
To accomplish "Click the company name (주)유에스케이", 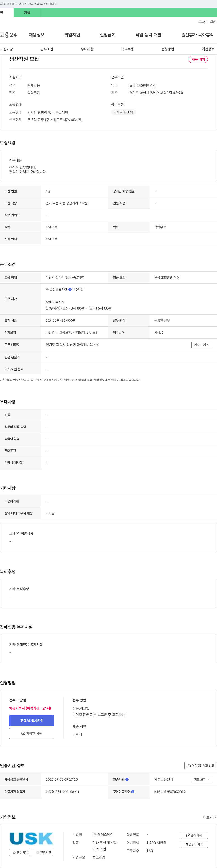I will point(103,835).
